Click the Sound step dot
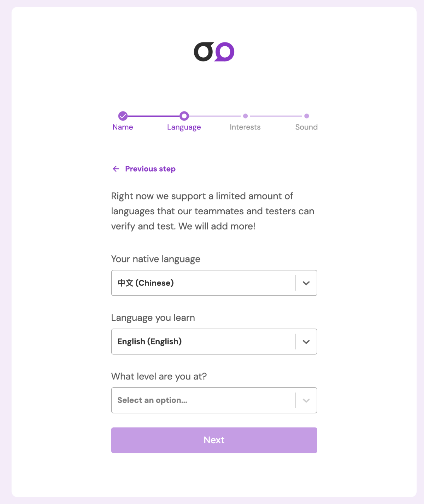Viewport: 424px width, 504px height. click(x=307, y=116)
